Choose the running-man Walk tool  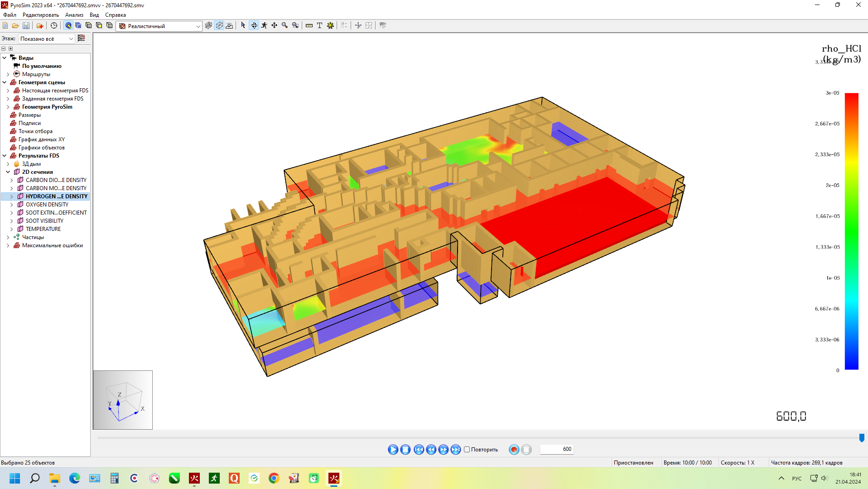[x=264, y=26]
